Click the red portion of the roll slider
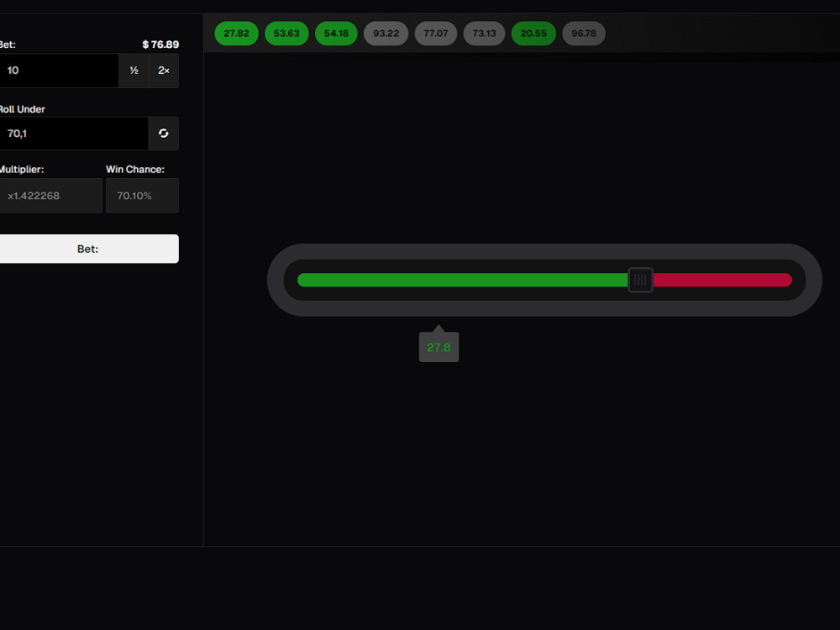 click(x=722, y=280)
